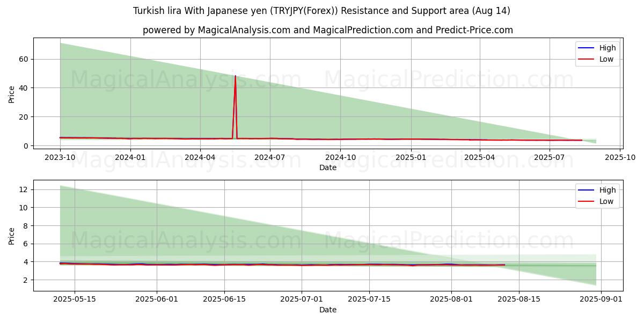The image size is (644, 322).
Task: Click the '2025-05-15' date tick label
Action: pyautogui.click(x=75, y=299)
